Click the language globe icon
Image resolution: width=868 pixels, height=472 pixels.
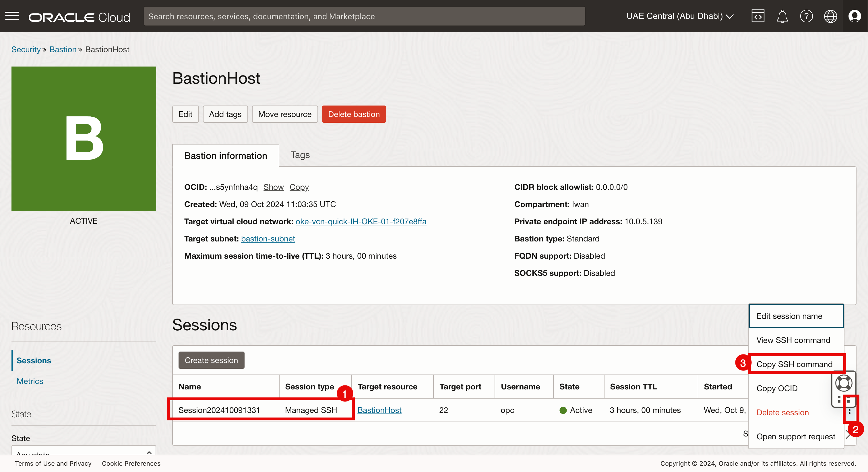[x=830, y=16]
